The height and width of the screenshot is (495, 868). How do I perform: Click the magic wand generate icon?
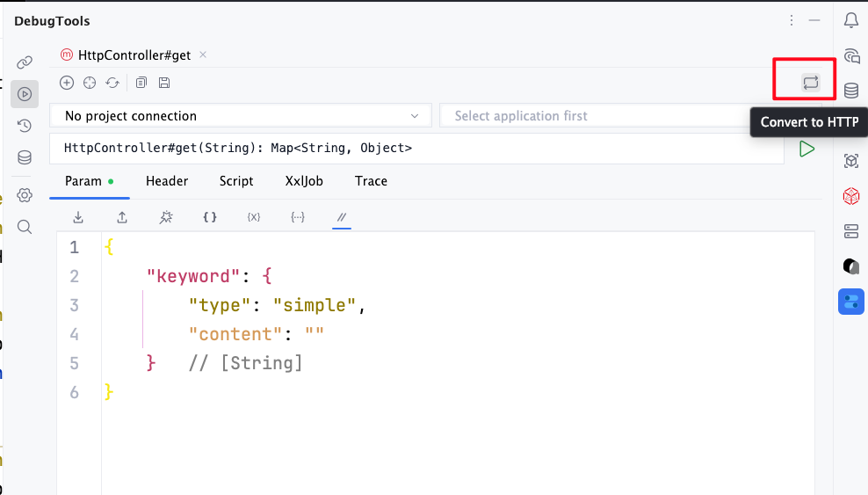coord(165,217)
